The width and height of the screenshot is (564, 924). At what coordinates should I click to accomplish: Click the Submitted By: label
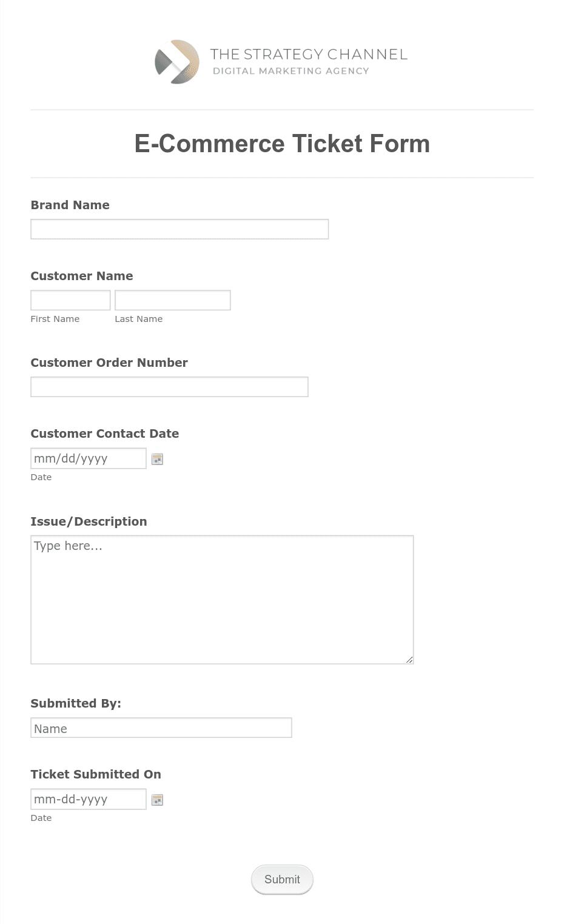click(x=76, y=703)
